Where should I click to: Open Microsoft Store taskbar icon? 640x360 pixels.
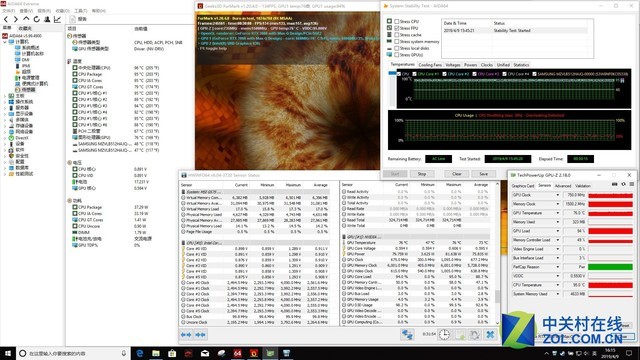(x=172, y=353)
